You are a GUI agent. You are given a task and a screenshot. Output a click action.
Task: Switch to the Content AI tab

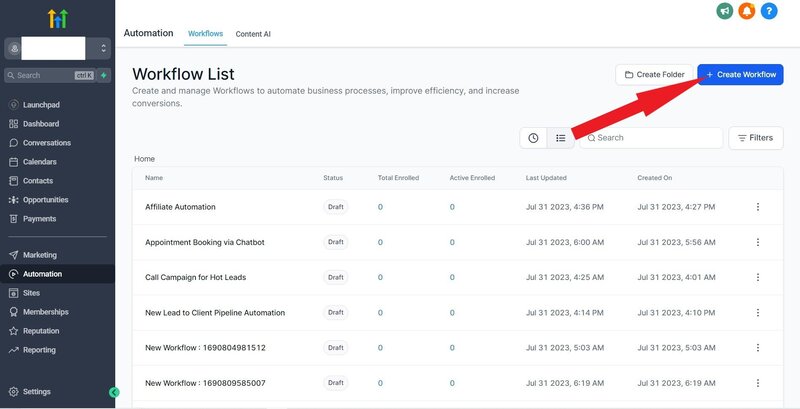253,34
